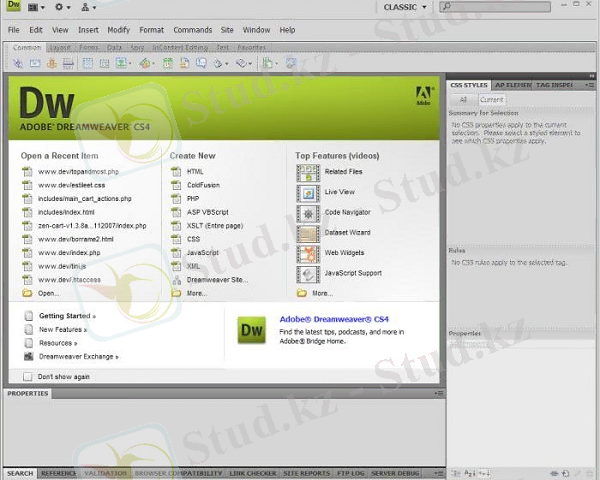The width and height of the screenshot is (600, 480).
Task: Open the Images dropdown arrow
Action: tap(130, 64)
